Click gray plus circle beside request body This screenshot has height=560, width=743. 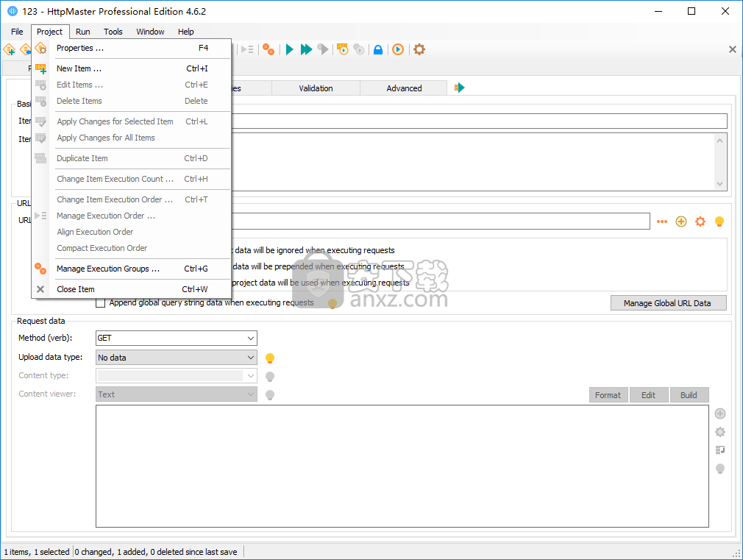[720, 414]
